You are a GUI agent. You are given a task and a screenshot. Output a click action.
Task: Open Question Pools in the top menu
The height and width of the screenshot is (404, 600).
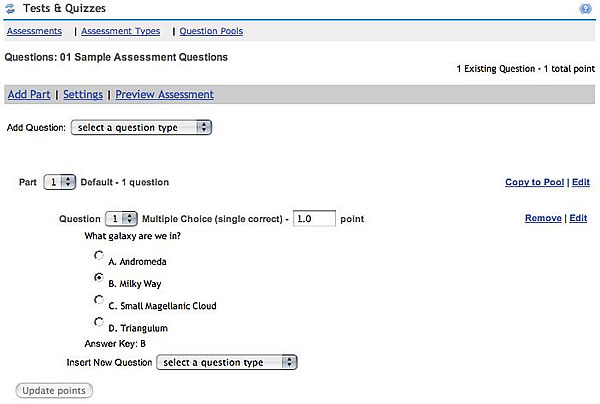(x=211, y=31)
